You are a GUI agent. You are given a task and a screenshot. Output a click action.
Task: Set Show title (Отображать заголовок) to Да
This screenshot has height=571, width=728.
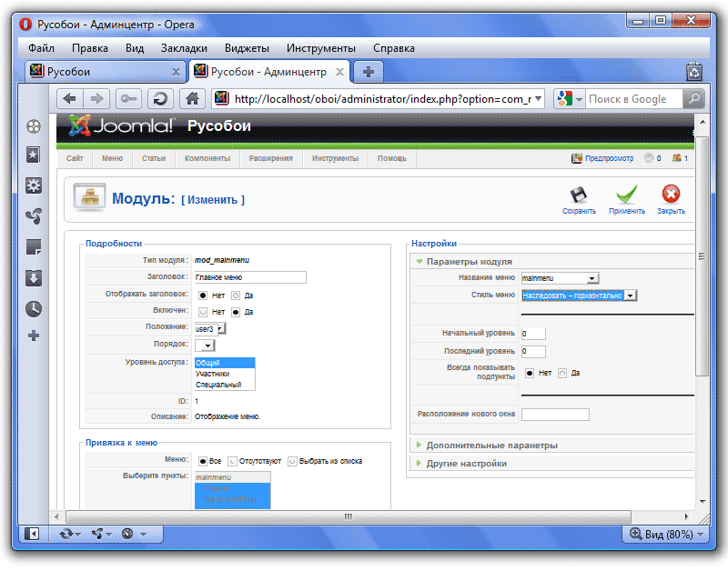tap(236, 295)
